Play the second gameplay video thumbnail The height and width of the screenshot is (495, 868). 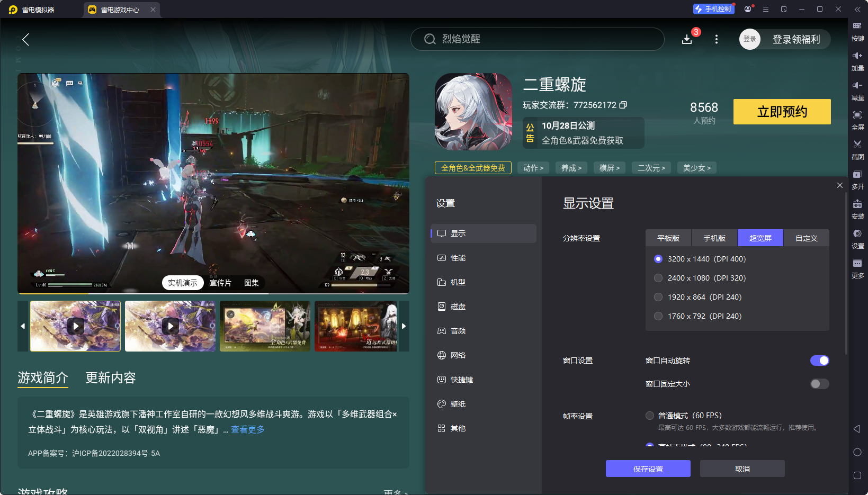coord(170,326)
